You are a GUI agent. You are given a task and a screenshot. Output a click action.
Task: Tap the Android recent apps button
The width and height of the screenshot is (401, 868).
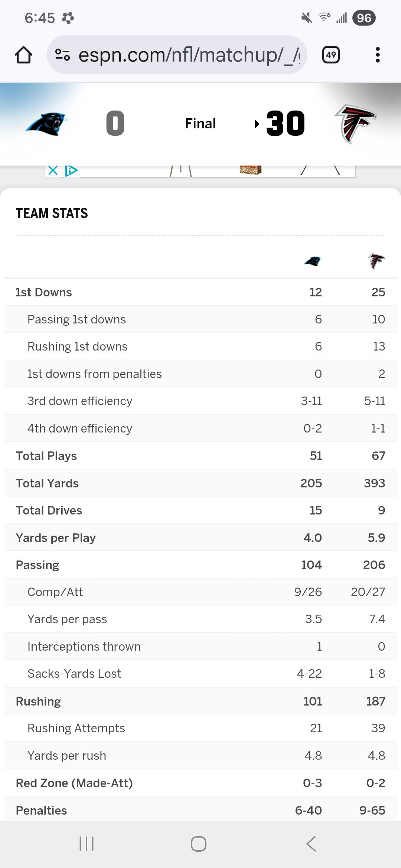[x=87, y=844]
